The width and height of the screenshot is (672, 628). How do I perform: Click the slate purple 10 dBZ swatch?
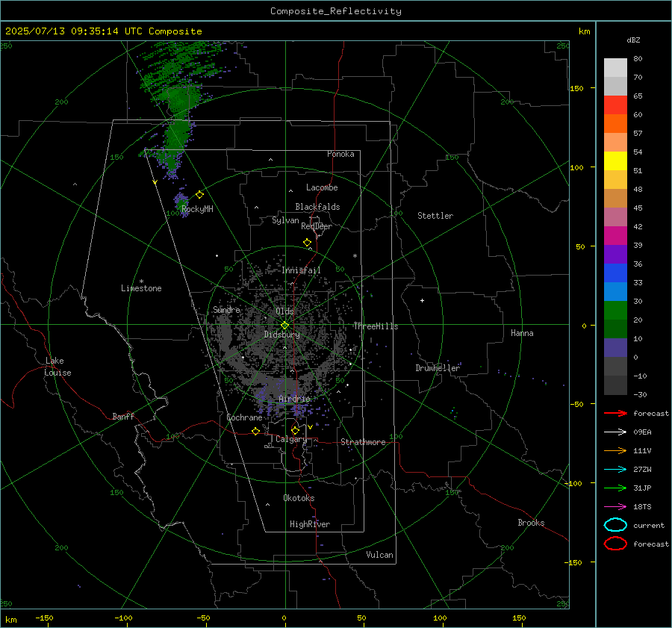[x=615, y=348]
